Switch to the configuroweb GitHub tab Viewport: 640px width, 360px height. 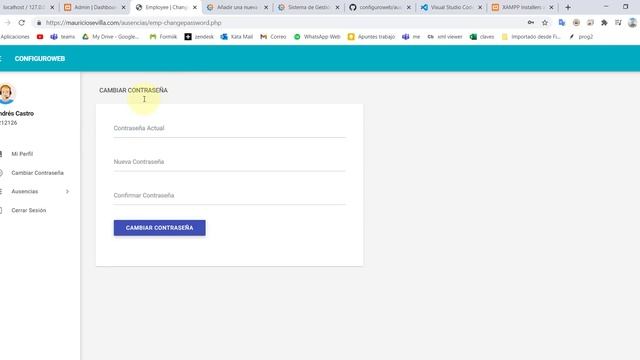[380, 7]
